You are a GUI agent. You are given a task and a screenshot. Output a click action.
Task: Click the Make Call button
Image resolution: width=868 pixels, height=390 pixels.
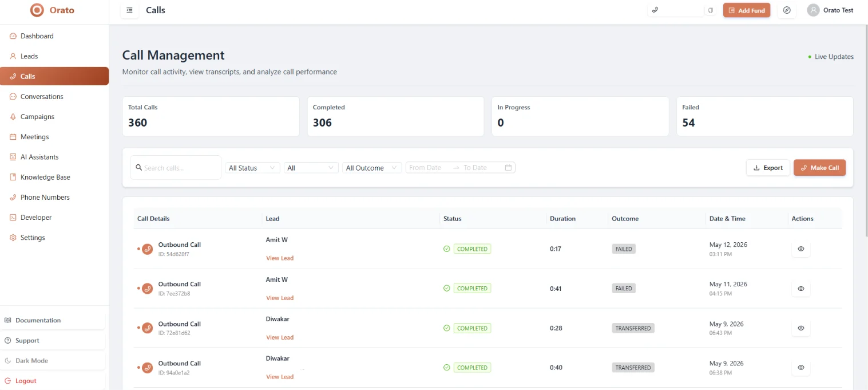[819, 168]
